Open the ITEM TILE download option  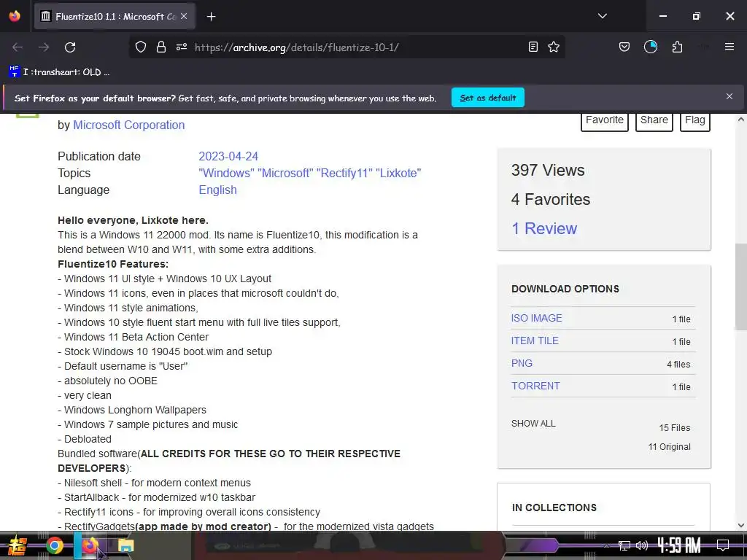coord(535,341)
